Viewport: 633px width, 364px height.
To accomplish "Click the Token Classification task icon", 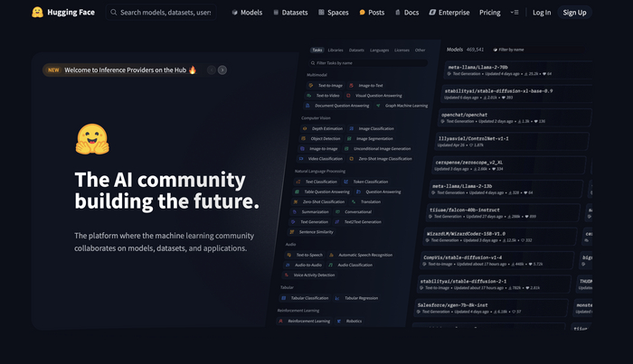I will [346, 182].
